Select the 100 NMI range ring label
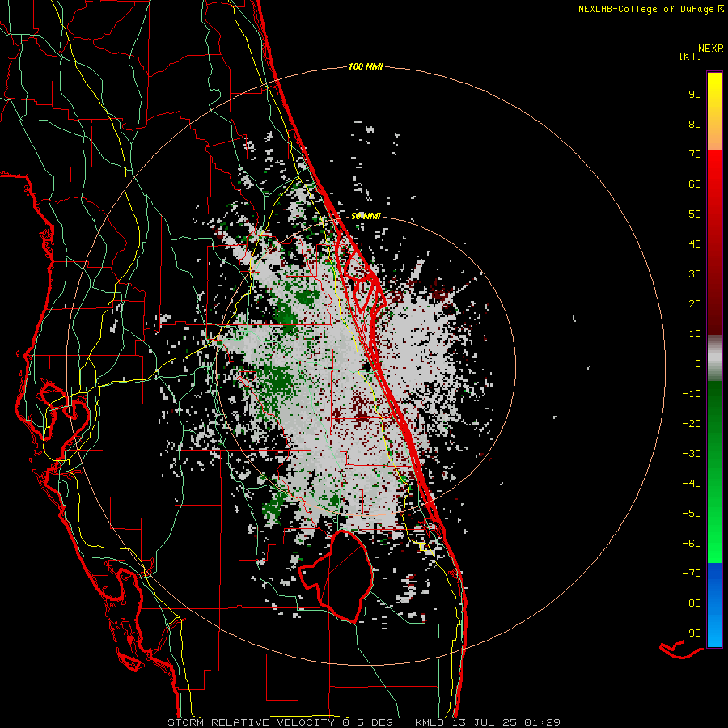 tap(366, 67)
